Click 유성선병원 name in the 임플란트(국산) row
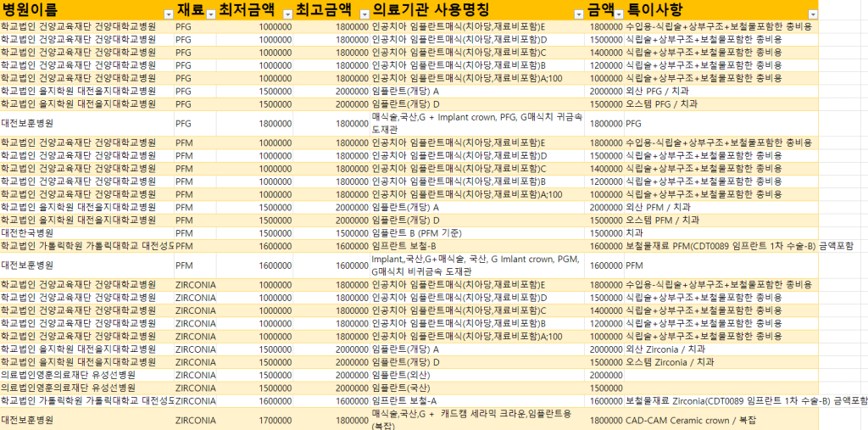 pos(87,388)
